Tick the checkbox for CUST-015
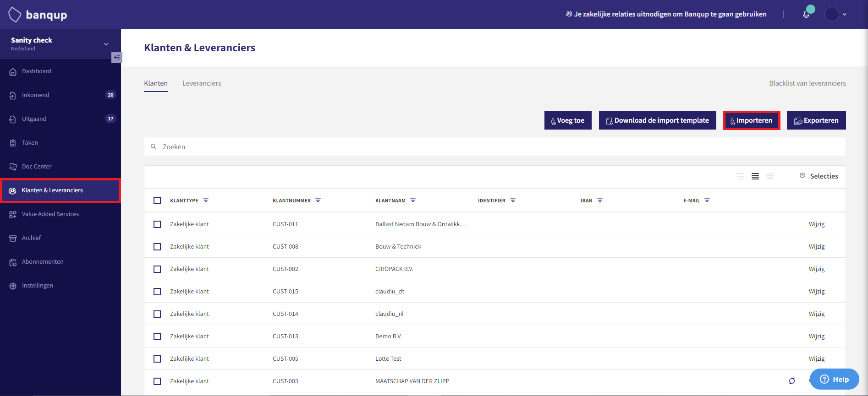 click(x=157, y=292)
